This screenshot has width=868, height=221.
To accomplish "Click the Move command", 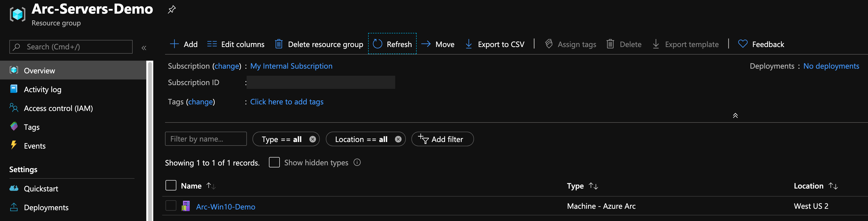I will (438, 44).
